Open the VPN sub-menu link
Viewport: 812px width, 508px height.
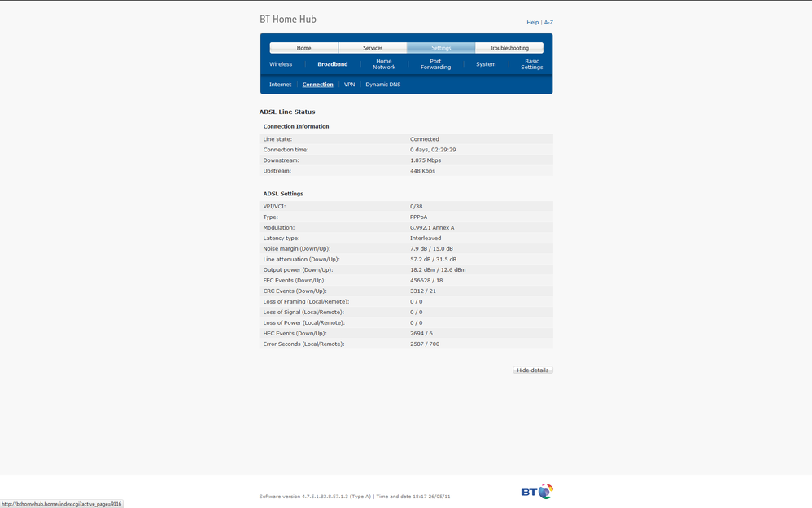click(x=350, y=85)
